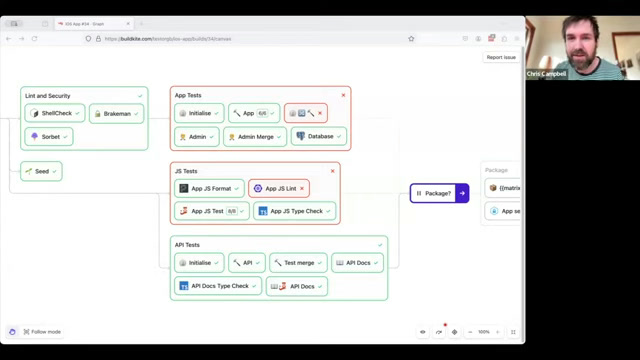Open the Seed step
This screenshot has width=640, height=360.
(41, 171)
